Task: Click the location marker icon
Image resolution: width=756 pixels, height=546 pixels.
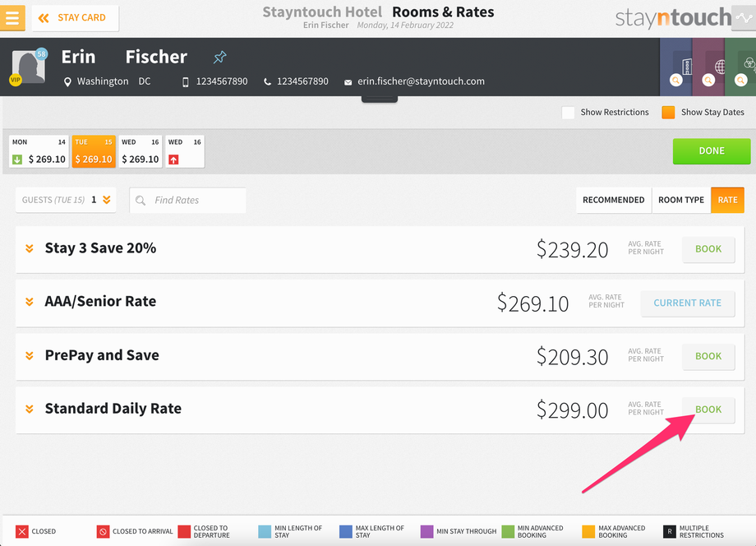Action: tap(67, 82)
